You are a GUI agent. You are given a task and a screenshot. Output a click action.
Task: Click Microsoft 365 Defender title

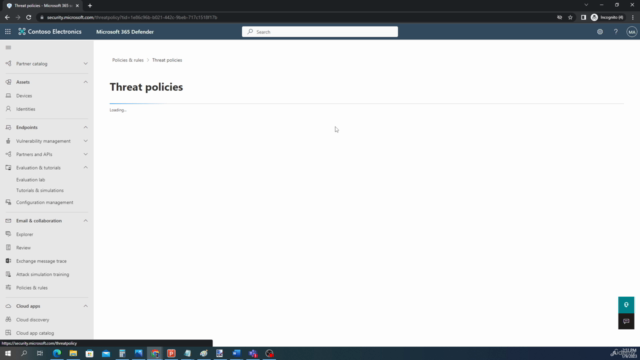point(125,31)
